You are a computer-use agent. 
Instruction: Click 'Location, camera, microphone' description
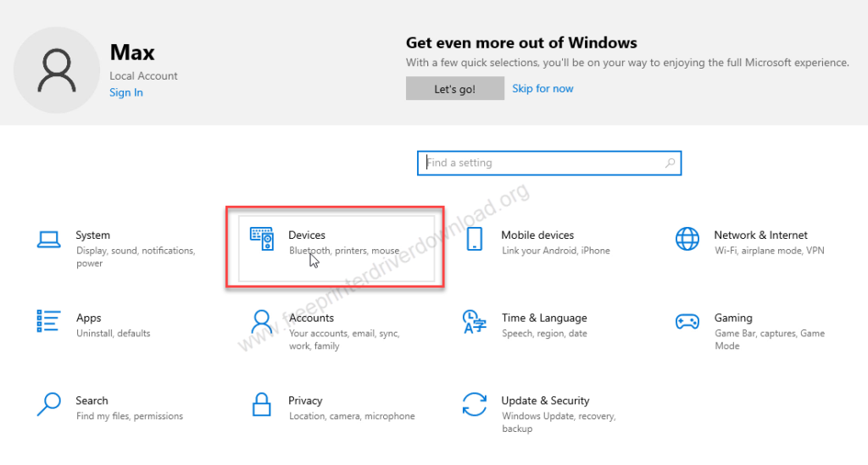click(x=352, y=416)
